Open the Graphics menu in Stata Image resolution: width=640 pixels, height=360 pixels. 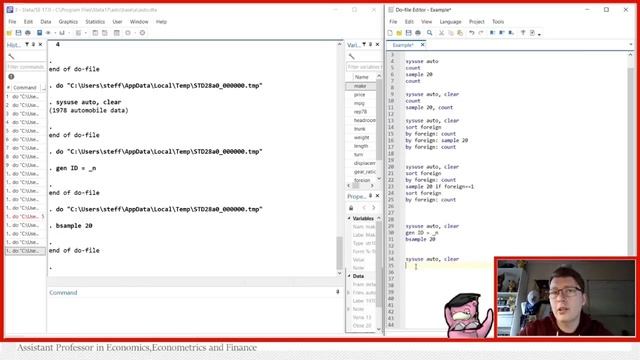68,22
